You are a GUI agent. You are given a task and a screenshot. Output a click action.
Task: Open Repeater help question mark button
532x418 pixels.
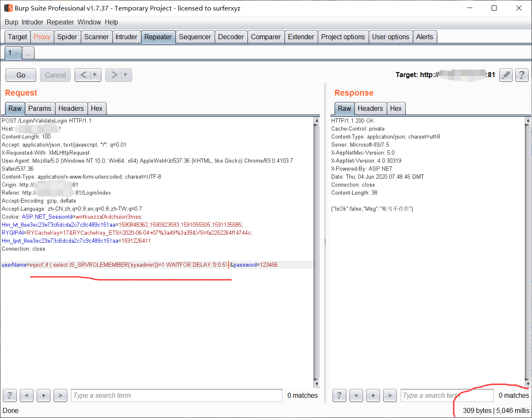point(522,75)
